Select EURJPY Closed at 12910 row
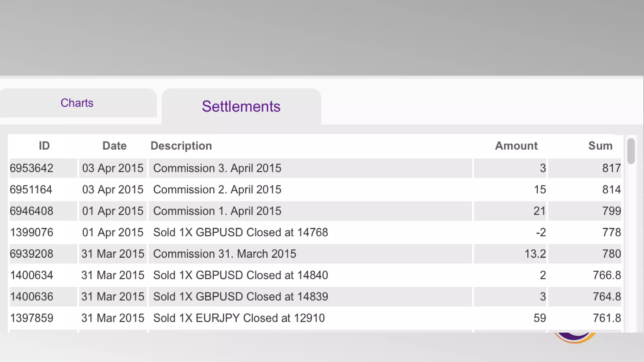Viewport: 644px width, 362px height. pos(239,318)
